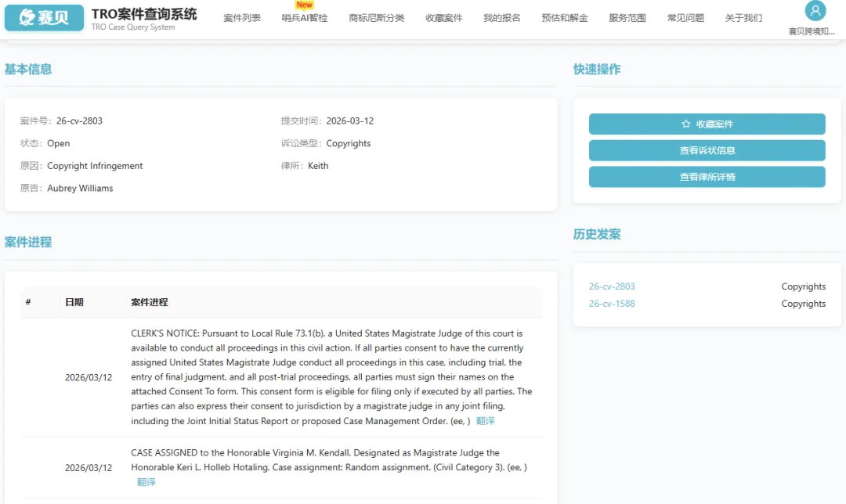Navigate to 服务范围 page

[x=627, y=18]
